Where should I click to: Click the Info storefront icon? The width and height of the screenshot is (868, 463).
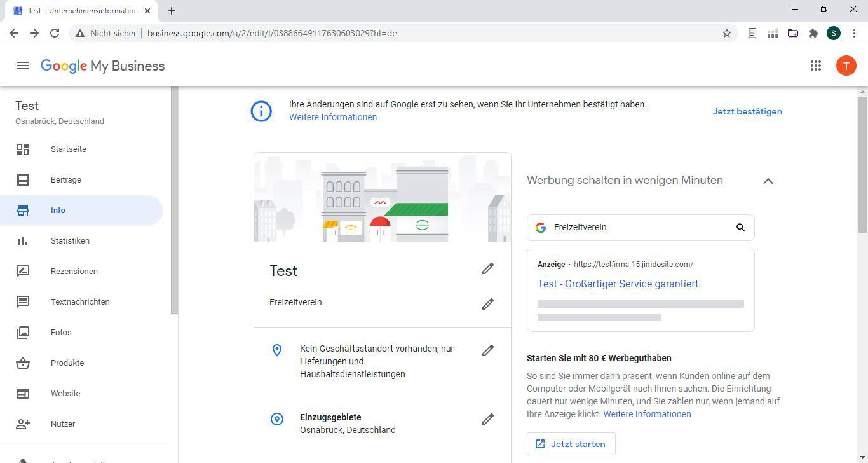coord(23,211)
